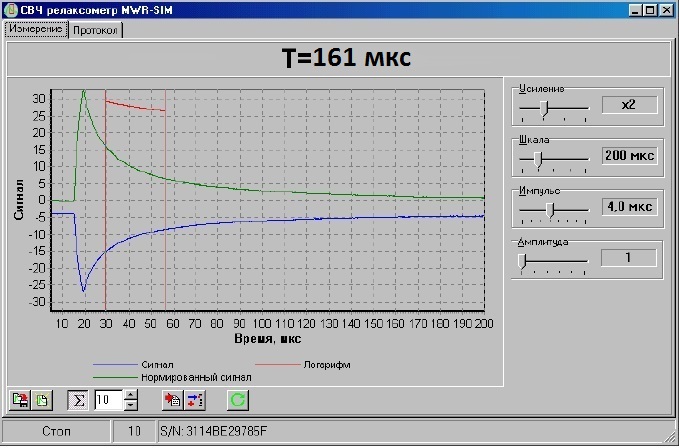The height and width of the screenshot is (448, 679).
Task: Click the Импульс slider thumb
Action: click(x=550, y=210)
